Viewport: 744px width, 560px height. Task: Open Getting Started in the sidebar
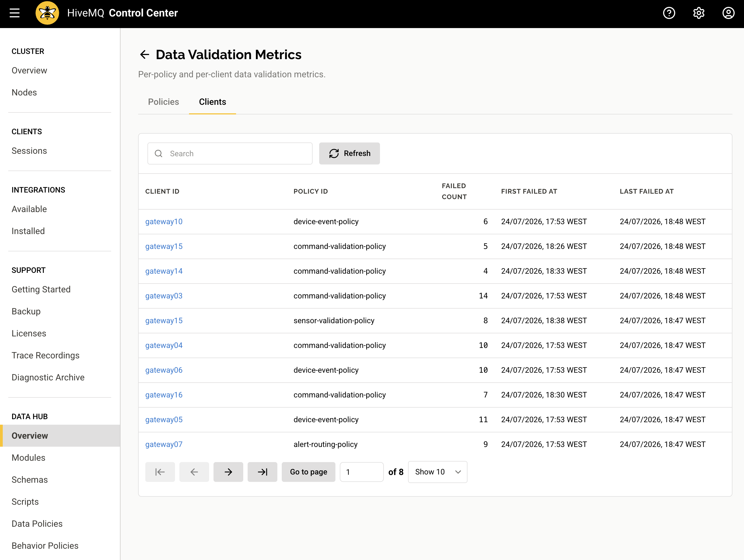41,289
